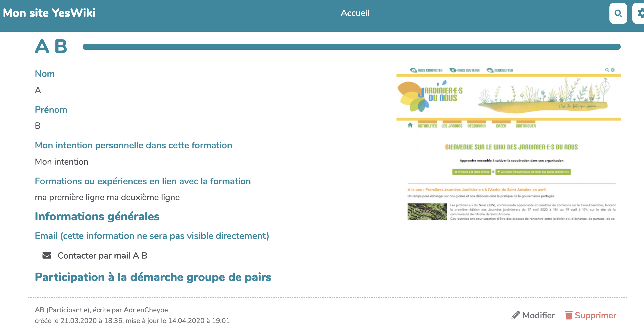Click the Nom field label
The width and height of the screenshot is (644, 334).
click(x=45, y=74)
